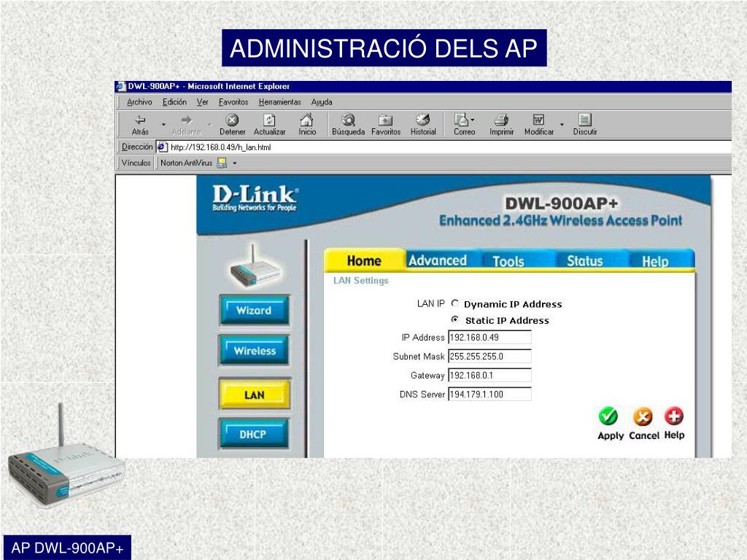Viewport: 747px width, 560px height.
Task: Apply the LAN settings with green check
Action: tap(608, 416)
